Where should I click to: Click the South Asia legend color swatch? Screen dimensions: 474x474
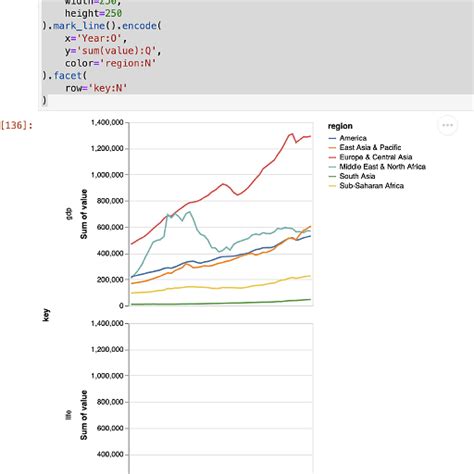tap(332, 176)
